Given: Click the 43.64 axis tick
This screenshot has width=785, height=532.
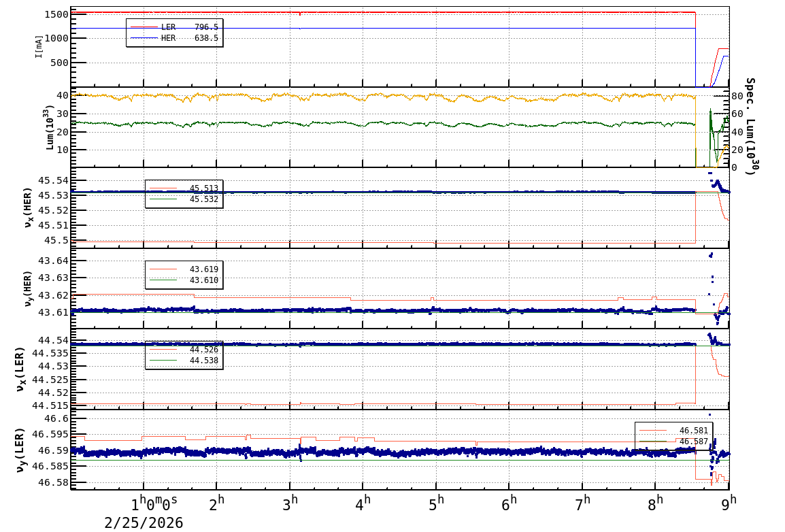Looking at the screenshot, I should (x=54, y=261).
